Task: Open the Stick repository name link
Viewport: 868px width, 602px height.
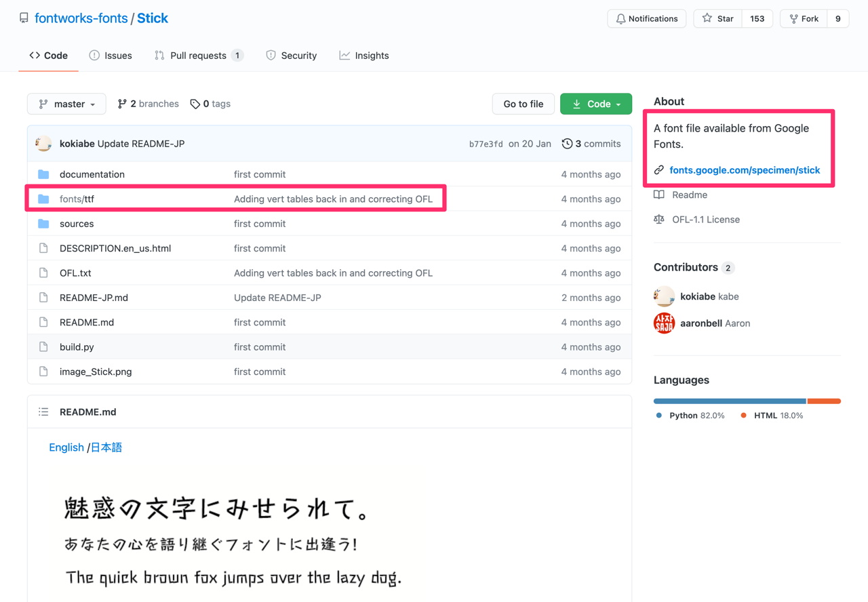Action: pos(153,18)
